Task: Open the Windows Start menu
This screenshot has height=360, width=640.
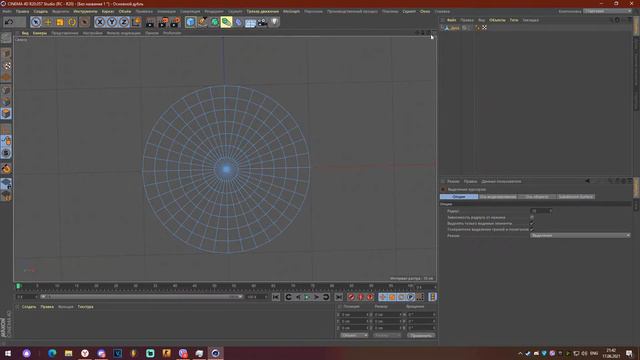Action: (x=7, y=353)
